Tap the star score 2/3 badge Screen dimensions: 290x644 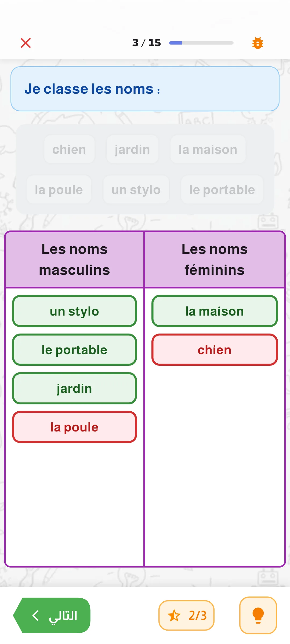(x=186, y=615)
